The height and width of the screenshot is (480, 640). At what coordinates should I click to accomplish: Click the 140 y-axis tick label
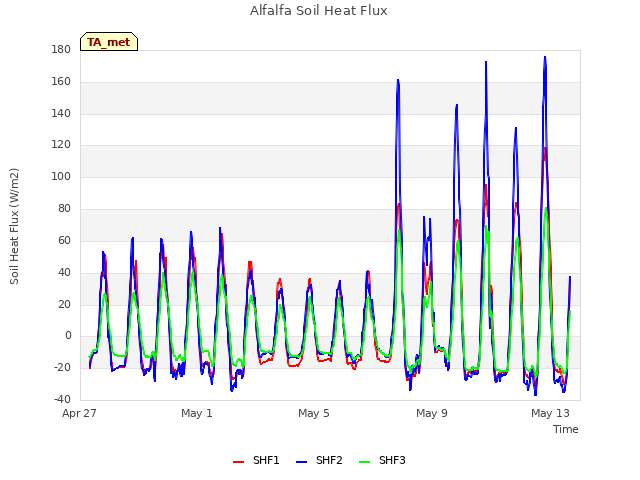[61, 113]
